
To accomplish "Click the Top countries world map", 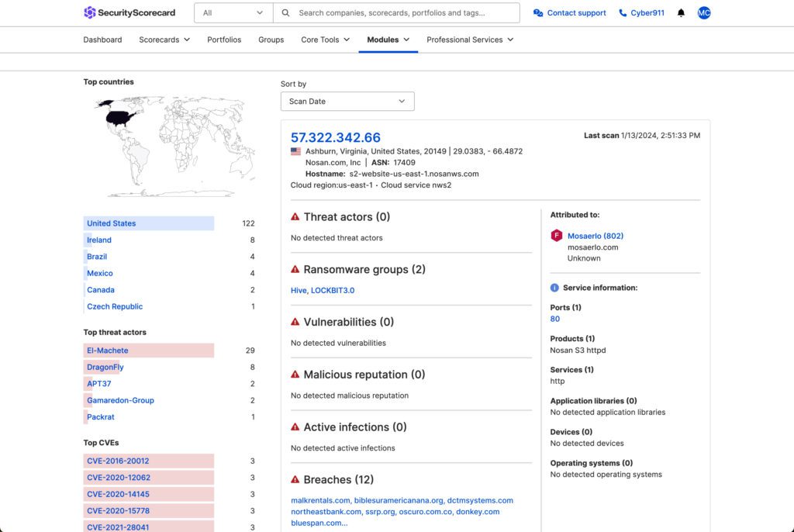I will 174,146.
